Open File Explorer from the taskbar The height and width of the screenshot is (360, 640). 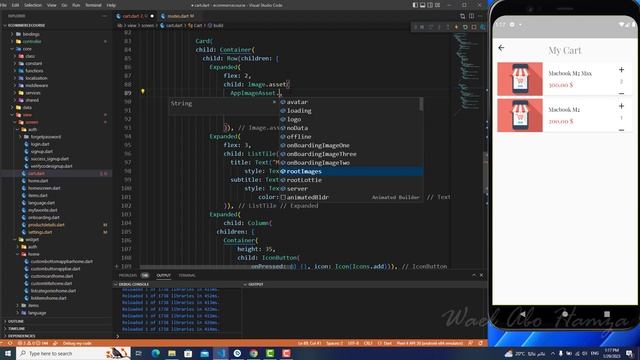pos(172,353)
